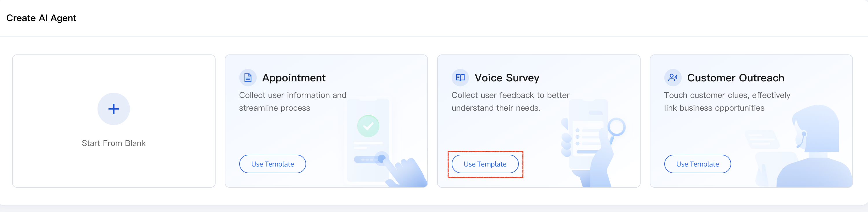868x212 pixels.
Task: Use the Appointment template
Action: (x=272, y=164)
